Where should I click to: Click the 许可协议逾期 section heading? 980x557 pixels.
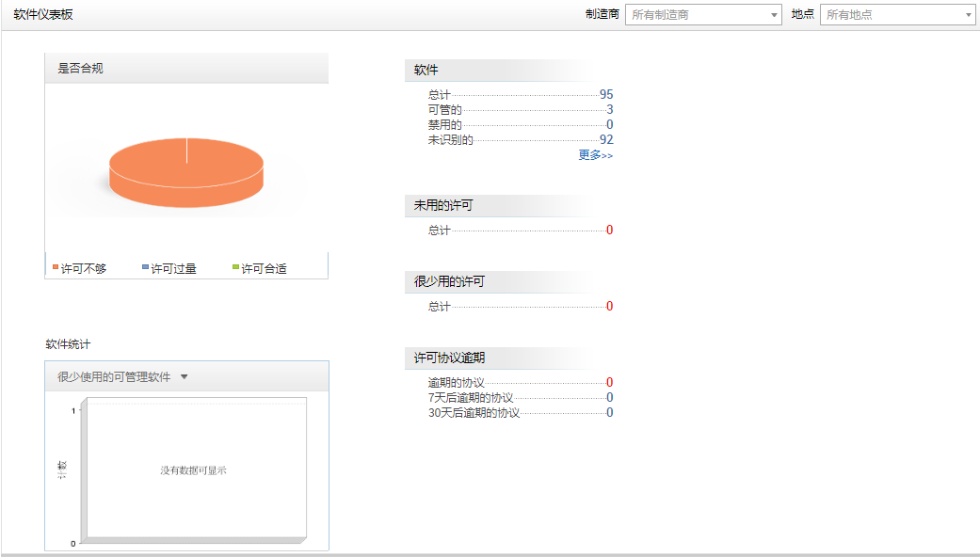point(449,358)
